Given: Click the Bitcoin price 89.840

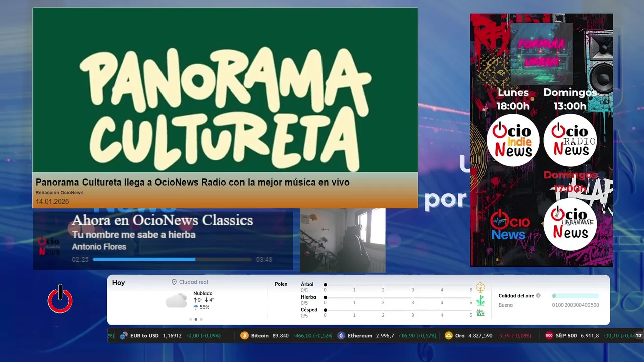Looking at the screenshot, I should (x=280, y=336).
